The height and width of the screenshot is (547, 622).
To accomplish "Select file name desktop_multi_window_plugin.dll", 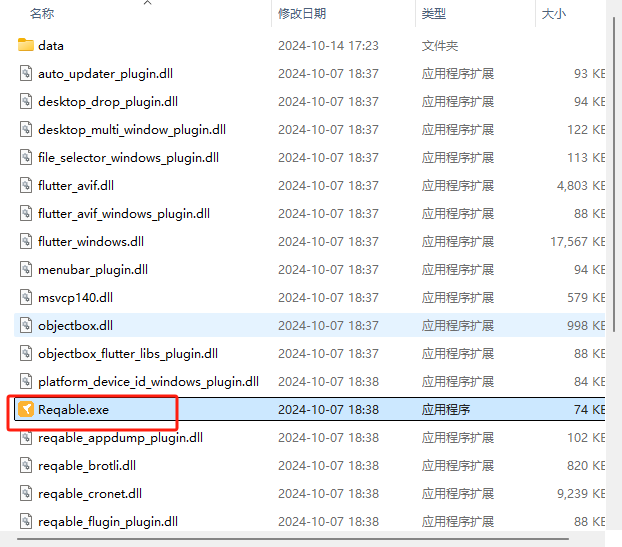I will coord(132,130).
